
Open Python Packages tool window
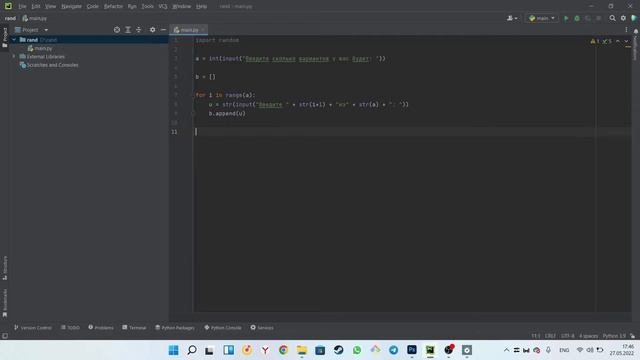coord(175,328)
